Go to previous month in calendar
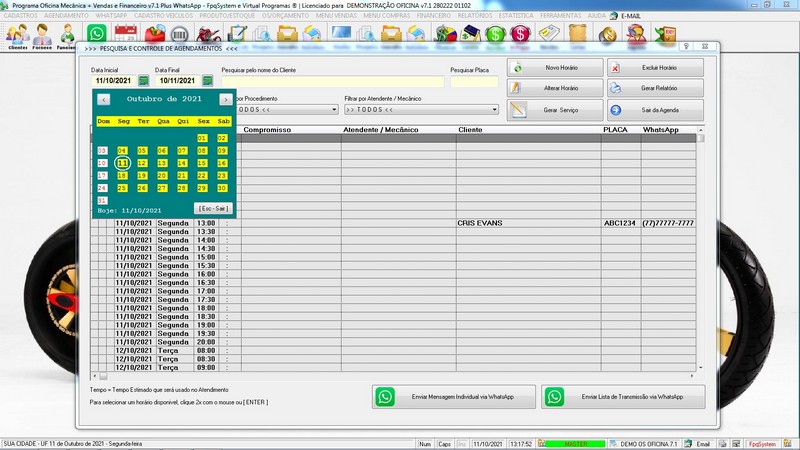The width and height of the screenshot is (800, 450). (x=104, y=99)
